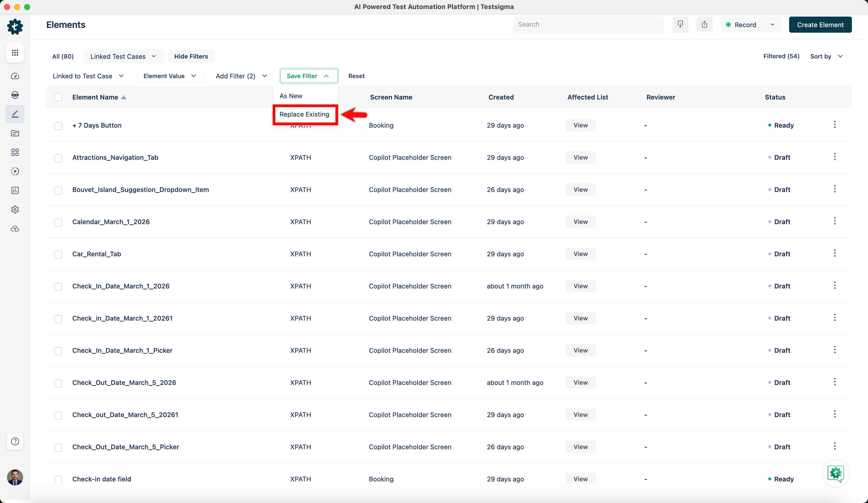Viewport: 868px width, 503px height.
Task: Click the export share icon in header
Action: (704, 24)
